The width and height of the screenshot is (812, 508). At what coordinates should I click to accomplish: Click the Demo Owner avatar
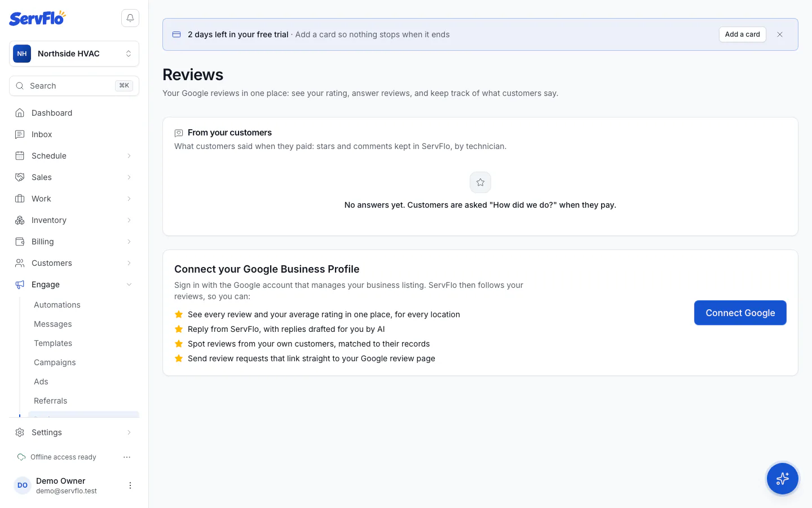point(23,485)
